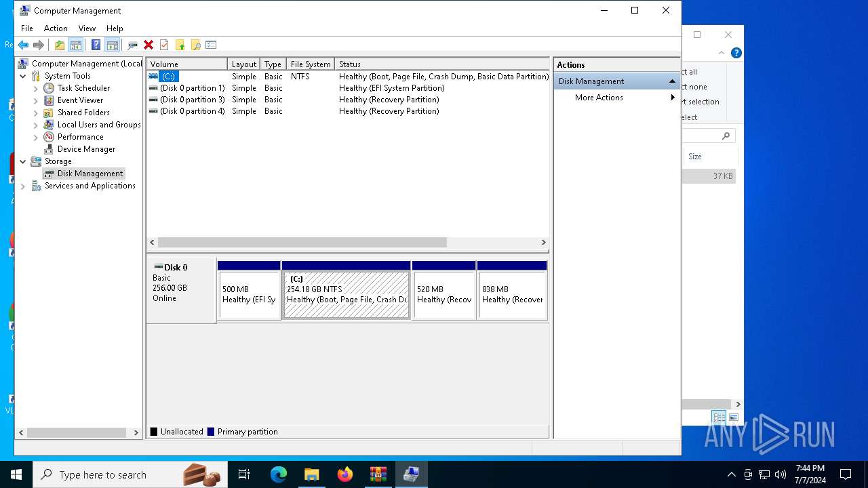The height and width of the screenshot is (488, 868).
Task: Click the disk drive toolbar icon before the red X
Action: (132, 45)
